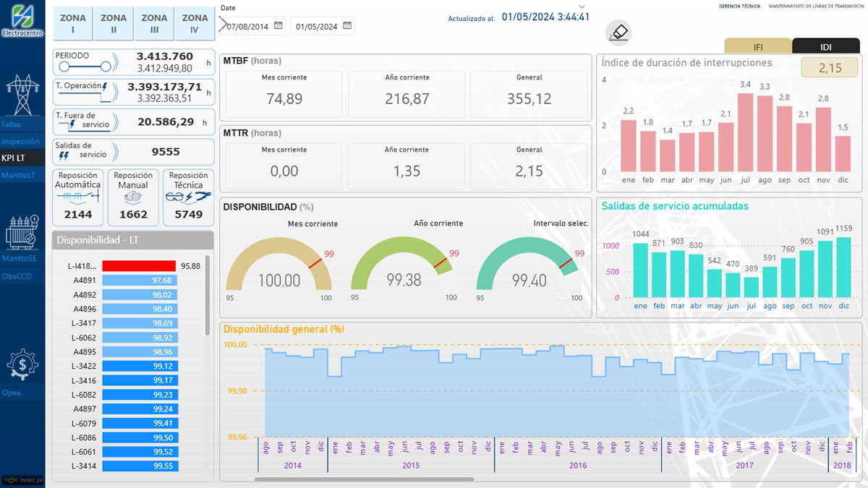Click the Electrocentro logo
Image resolution: width=868 pixels, height=488 pixels.
22,20
